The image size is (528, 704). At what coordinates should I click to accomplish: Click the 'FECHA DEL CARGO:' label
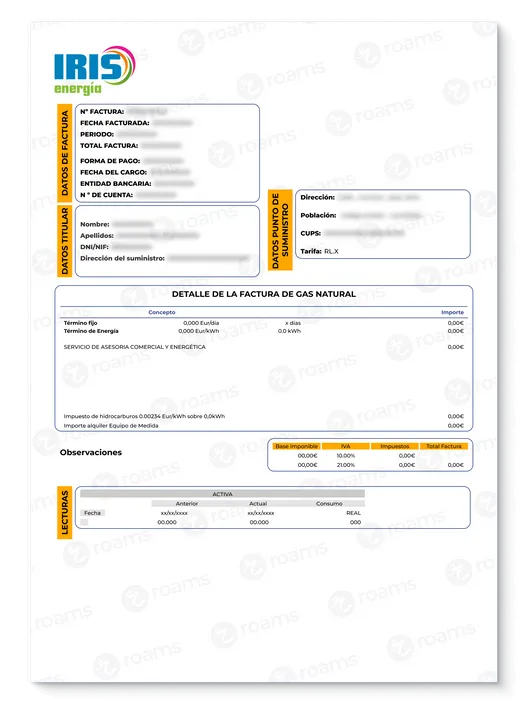click(x=113, y=172)
